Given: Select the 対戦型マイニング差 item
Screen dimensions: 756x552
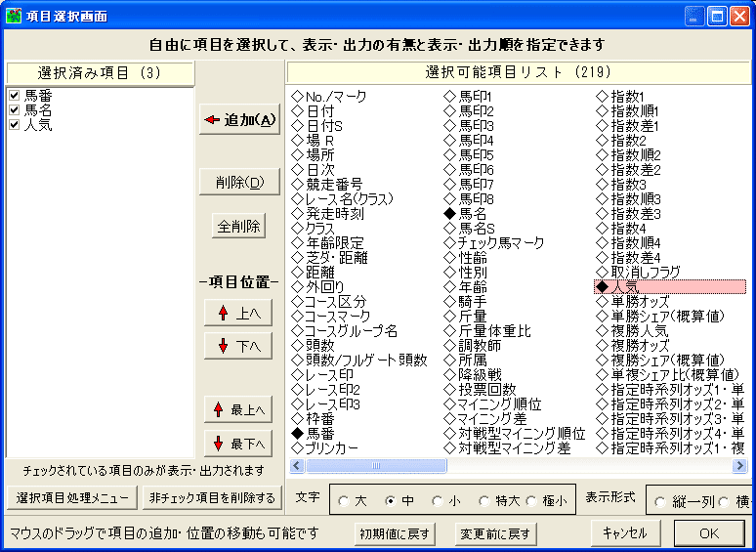Looking at the screenshot, I should coord(507,447).
